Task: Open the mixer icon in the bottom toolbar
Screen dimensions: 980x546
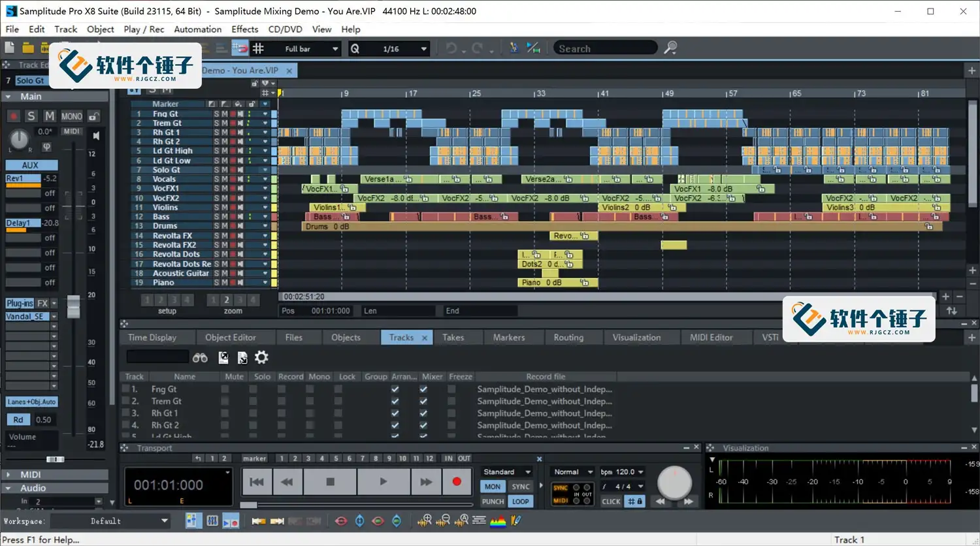Action: [212, 521]
